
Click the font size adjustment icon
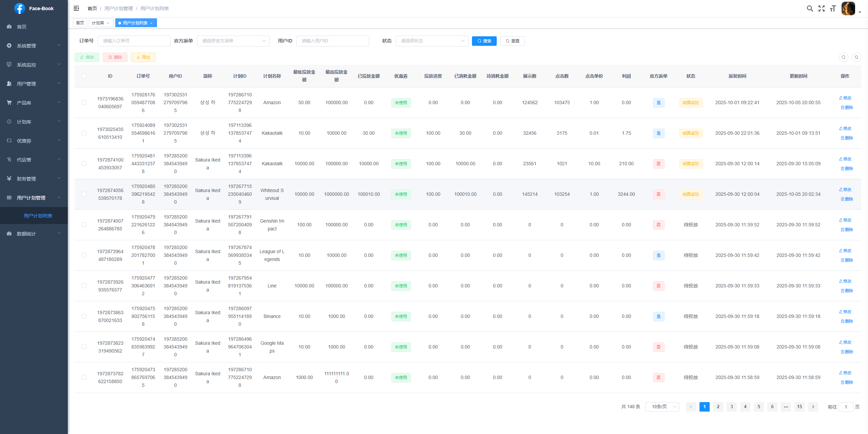coord(833,8)
